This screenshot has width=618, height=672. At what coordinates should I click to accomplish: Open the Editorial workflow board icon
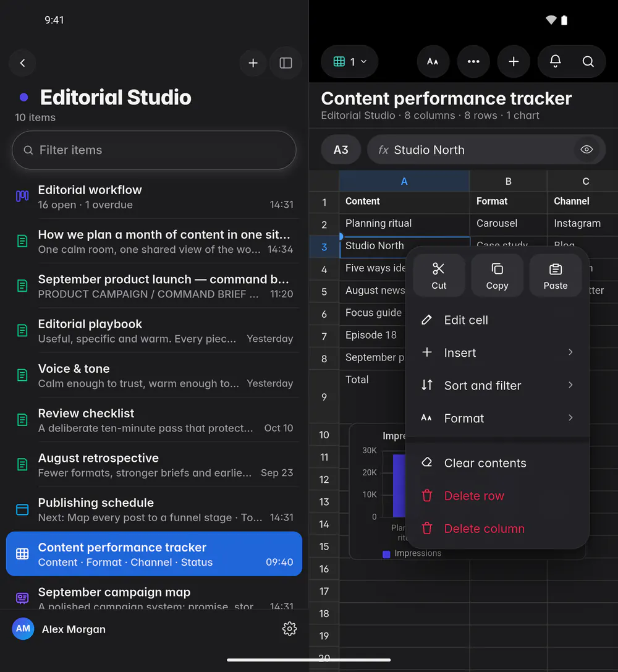(22, 197)
